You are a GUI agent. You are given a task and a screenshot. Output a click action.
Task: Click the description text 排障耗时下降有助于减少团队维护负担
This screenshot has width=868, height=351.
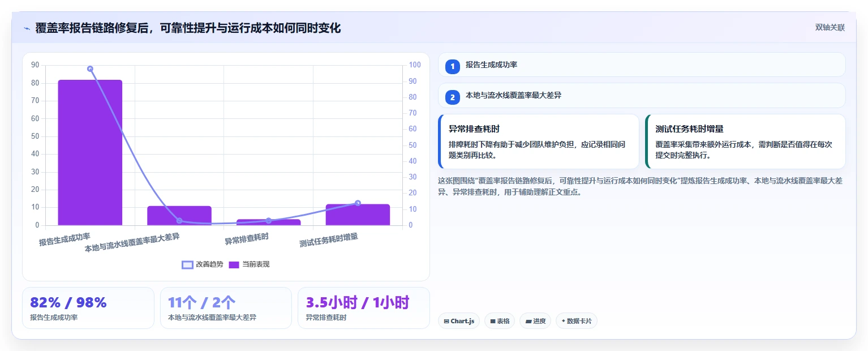click(537, 150)
